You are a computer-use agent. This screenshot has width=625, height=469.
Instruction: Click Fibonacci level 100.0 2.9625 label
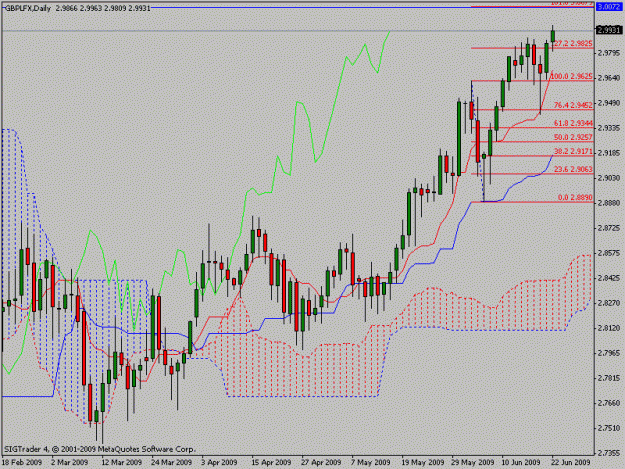[571, 76]
